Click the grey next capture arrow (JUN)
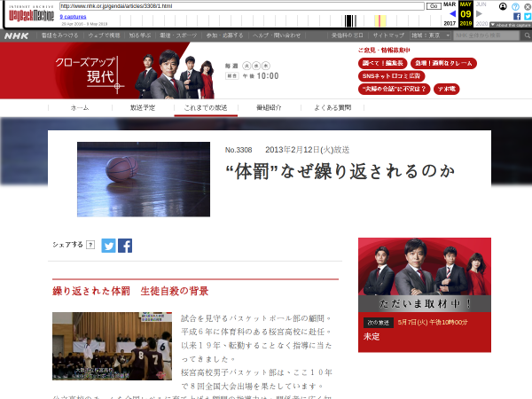 click(479, 13)
